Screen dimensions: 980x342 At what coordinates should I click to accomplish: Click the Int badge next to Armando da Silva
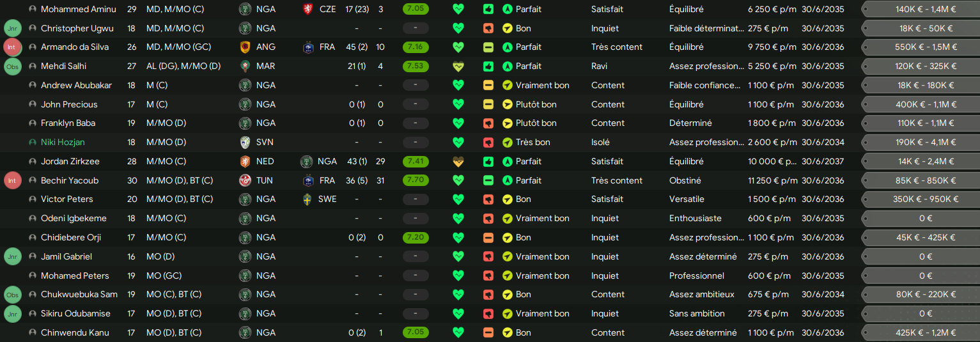(x=12, y=47)
